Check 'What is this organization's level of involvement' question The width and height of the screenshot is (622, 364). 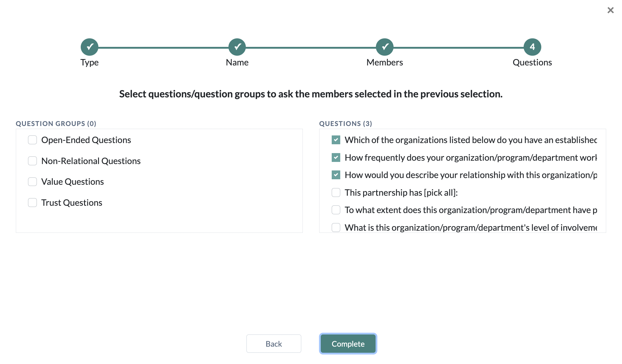336,227
